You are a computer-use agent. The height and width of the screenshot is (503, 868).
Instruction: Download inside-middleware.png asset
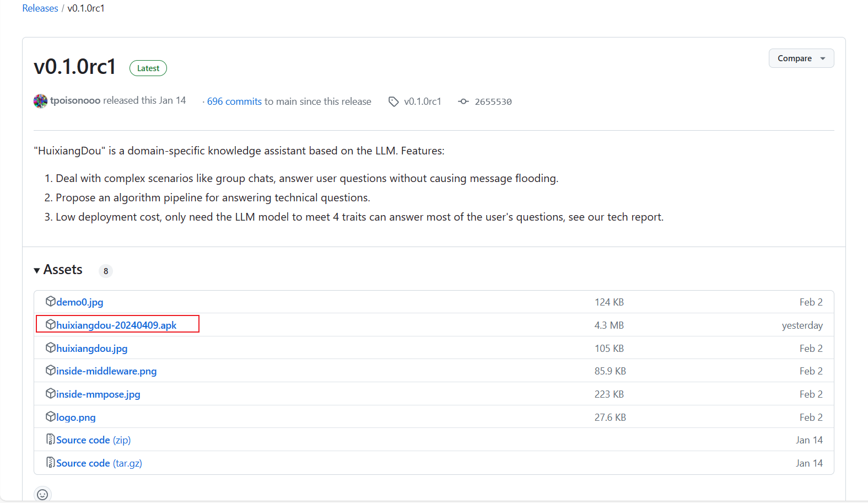pyautogui.click(x=106, y=371)
